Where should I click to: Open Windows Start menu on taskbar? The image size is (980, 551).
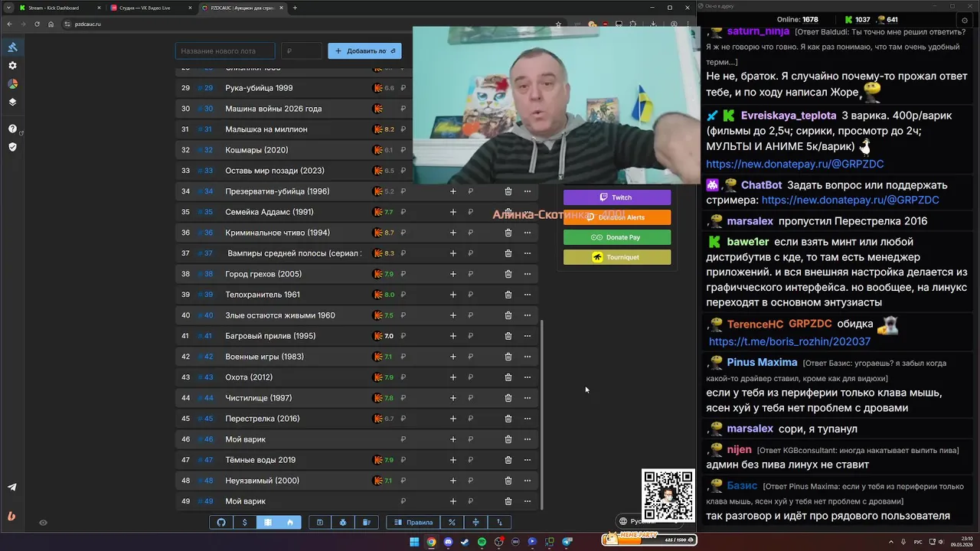[414, 542]
